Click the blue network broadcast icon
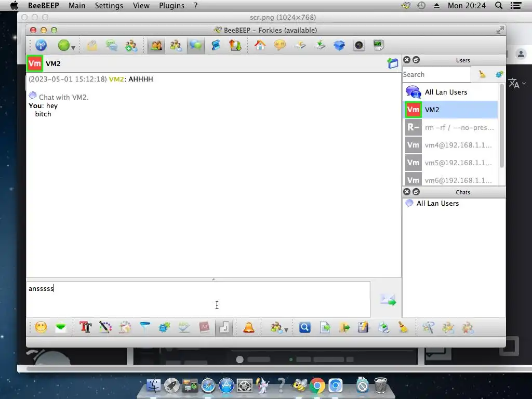This screenshot has height=399, width=532. coord(41,45)
